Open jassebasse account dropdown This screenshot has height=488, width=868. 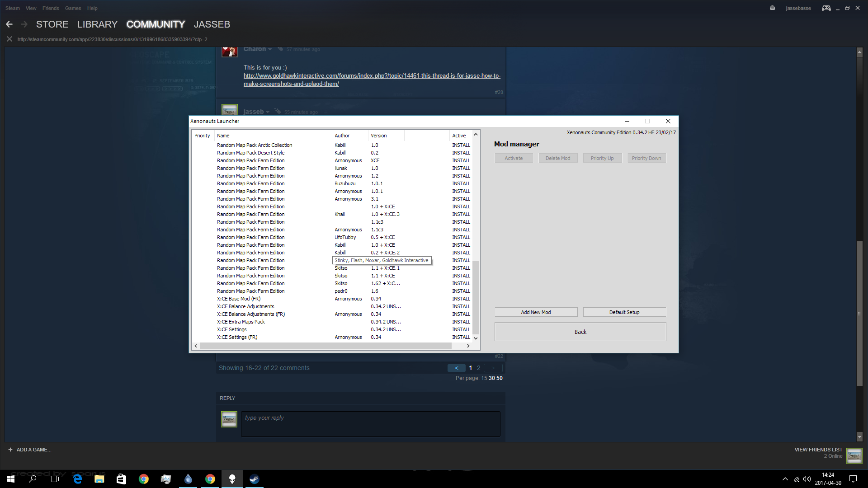click(798, 8)
